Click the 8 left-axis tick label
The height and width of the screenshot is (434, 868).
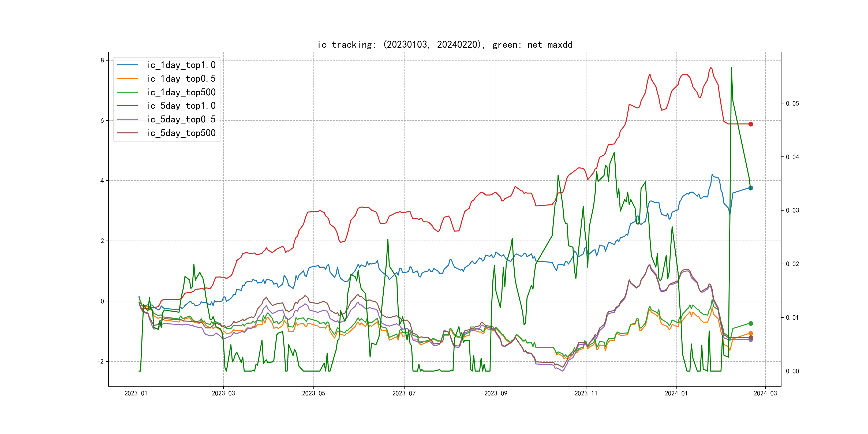[102, 60]
